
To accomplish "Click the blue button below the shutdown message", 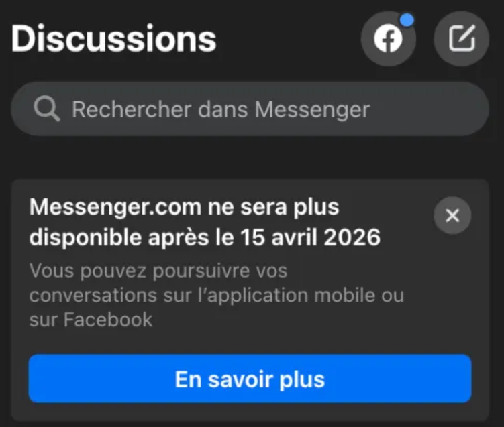I will tap(250, 379).
